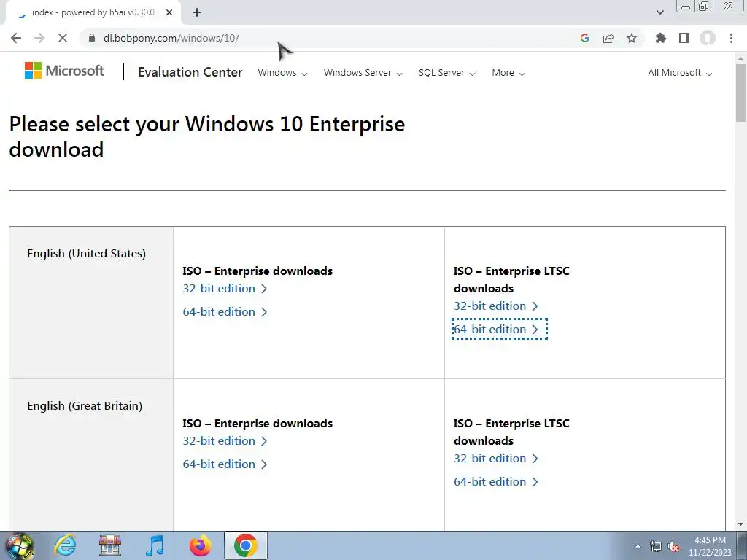Image resolution: width=747 pixels, height=560 pixels.
Task: Expand the SQL Server menu
Action: pyautogui.click(x=447, y=73)
